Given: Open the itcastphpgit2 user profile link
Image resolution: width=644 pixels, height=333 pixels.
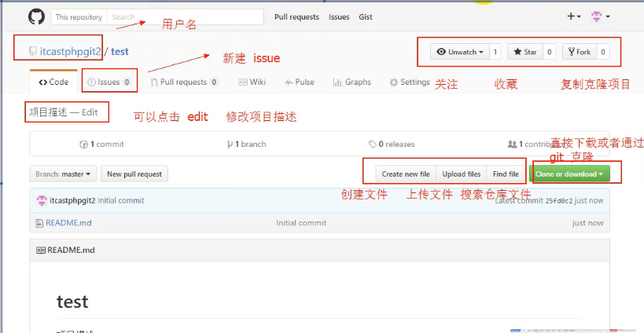Looking at the screenshot, I should (x=70, y=51).
